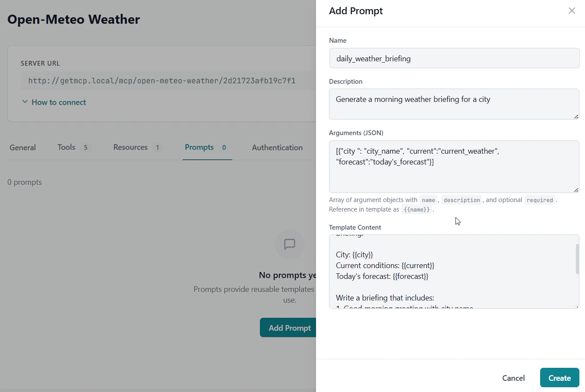Switch to the General tab
Viewport: 585px width, 392px height.
tap(23, 148)
